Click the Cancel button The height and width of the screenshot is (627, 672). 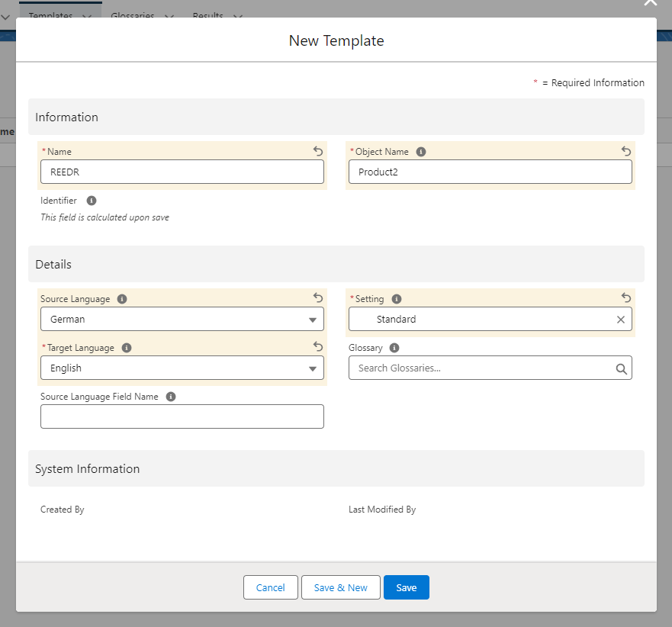click(271, 587)
